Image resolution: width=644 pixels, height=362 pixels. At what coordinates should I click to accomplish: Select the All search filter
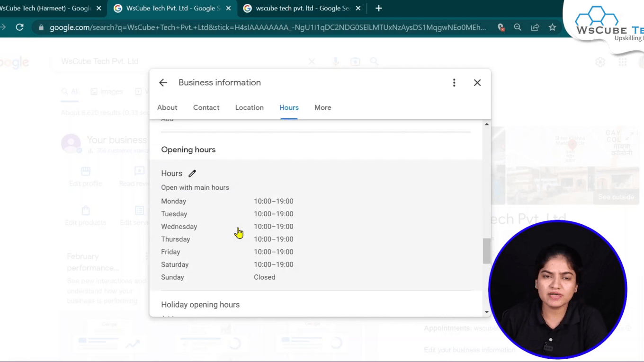[x=70, y=91]
